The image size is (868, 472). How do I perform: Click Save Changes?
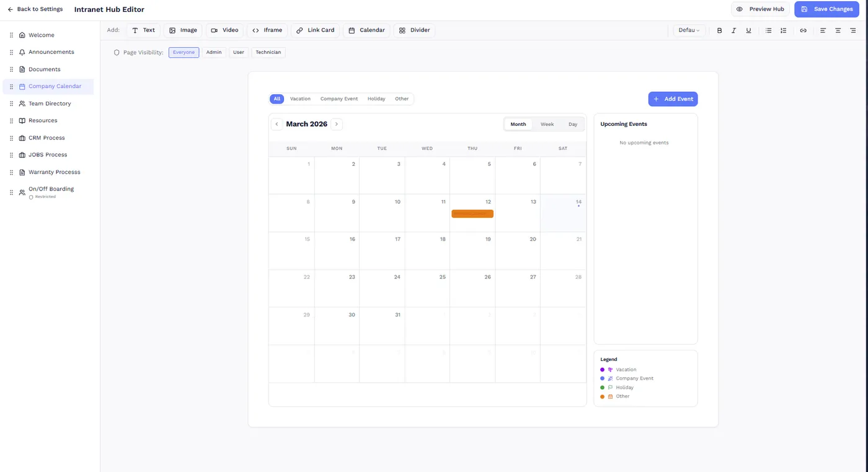tap(826, 9)
